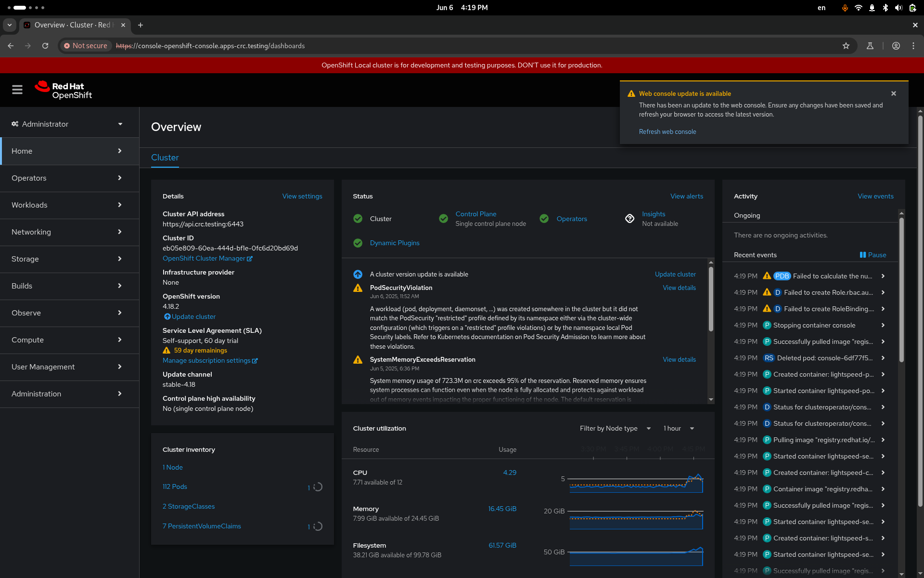The height and width of the screenshot is (578, 924).
Task: Click the Insights status icon
Action: [629, 219]
